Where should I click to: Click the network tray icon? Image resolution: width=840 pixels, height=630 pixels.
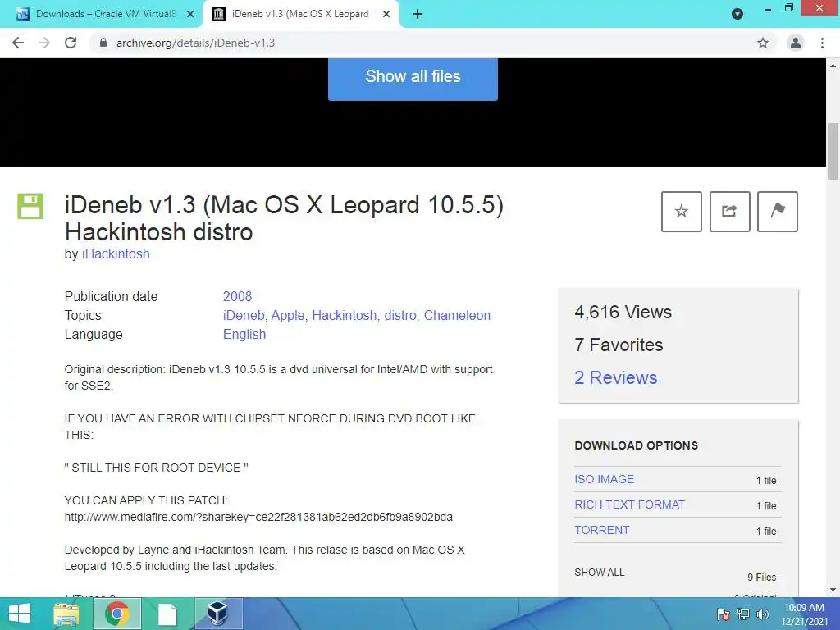pyautogui.click(x=743, y=614)
